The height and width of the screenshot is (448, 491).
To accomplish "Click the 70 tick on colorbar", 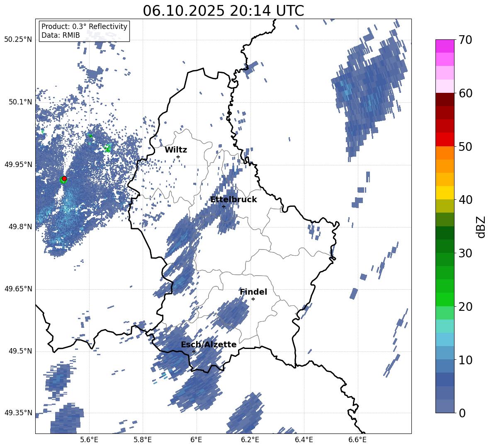I will tap(465, 40).
